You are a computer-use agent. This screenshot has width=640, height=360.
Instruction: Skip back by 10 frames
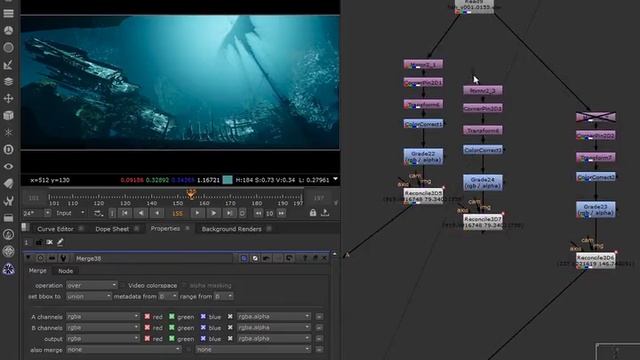click(x=258, y=213)
